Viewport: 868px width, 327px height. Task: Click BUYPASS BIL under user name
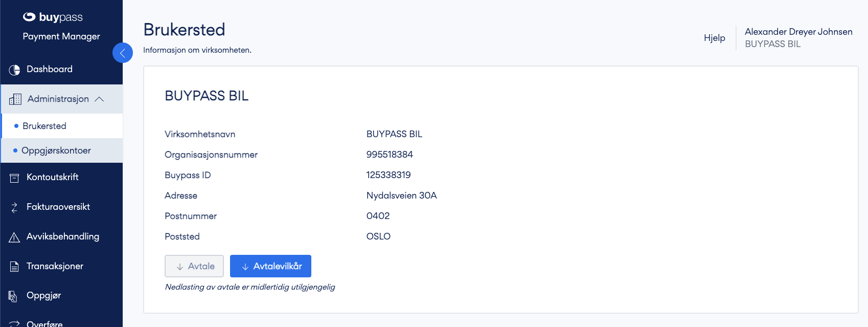[773, 44]
